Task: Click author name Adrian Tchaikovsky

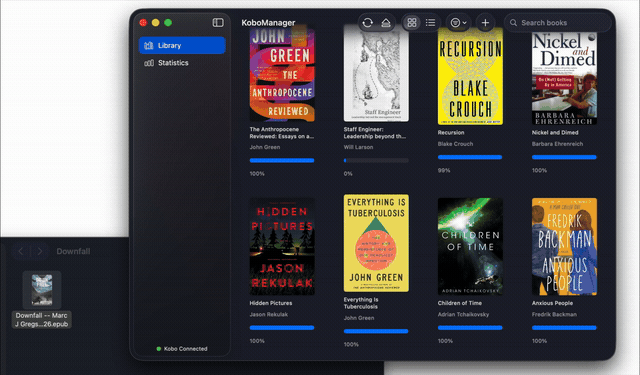Action: [463, 315]
